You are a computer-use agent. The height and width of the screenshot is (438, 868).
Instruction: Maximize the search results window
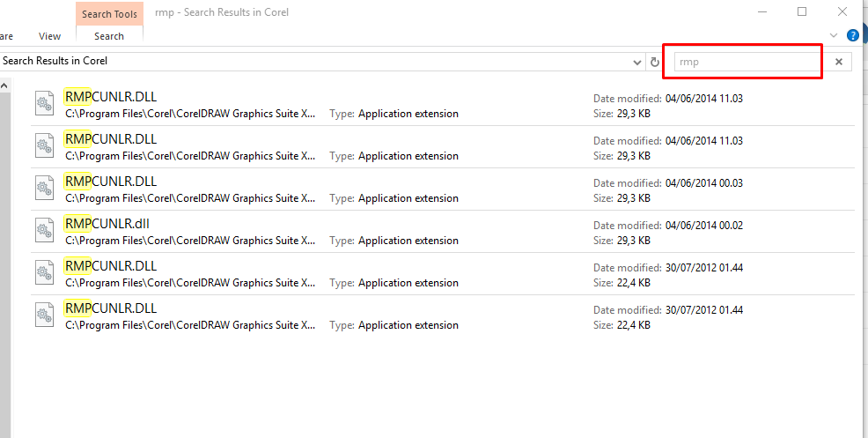[802, 11]
